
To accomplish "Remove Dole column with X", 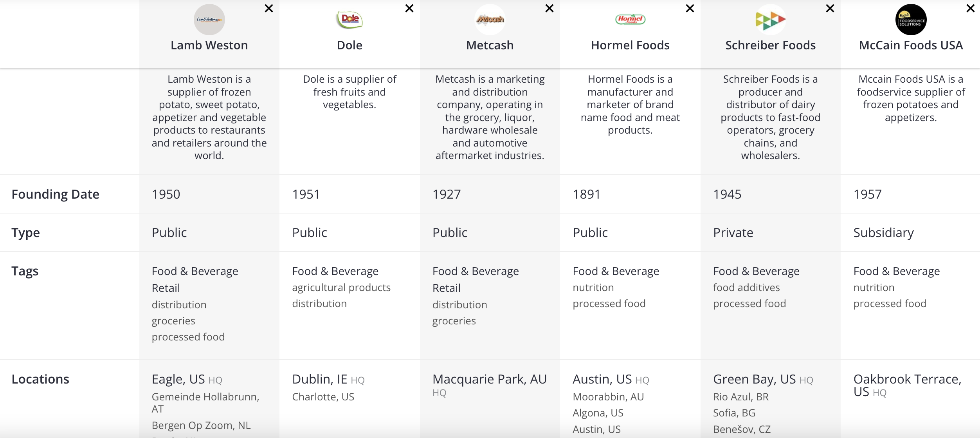I will pos(409,8).
